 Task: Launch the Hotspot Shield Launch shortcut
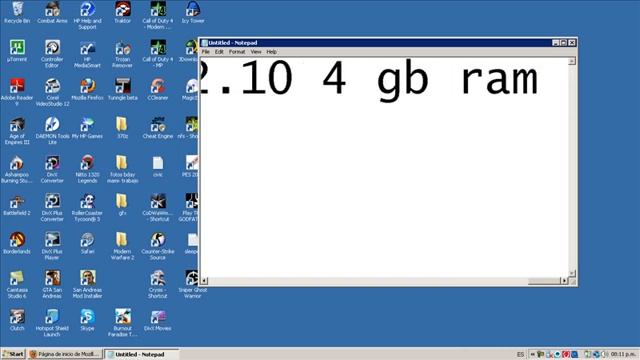pos(52,322)
